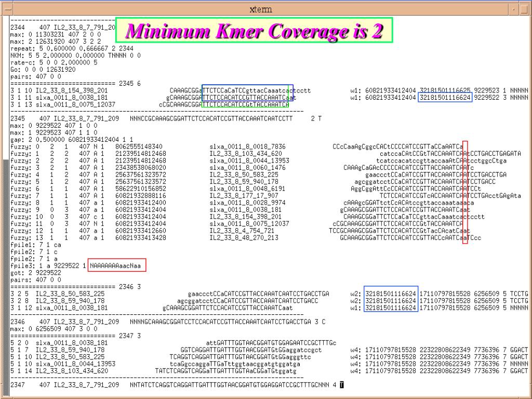Open the xterm window menu button

click(7, 9)
